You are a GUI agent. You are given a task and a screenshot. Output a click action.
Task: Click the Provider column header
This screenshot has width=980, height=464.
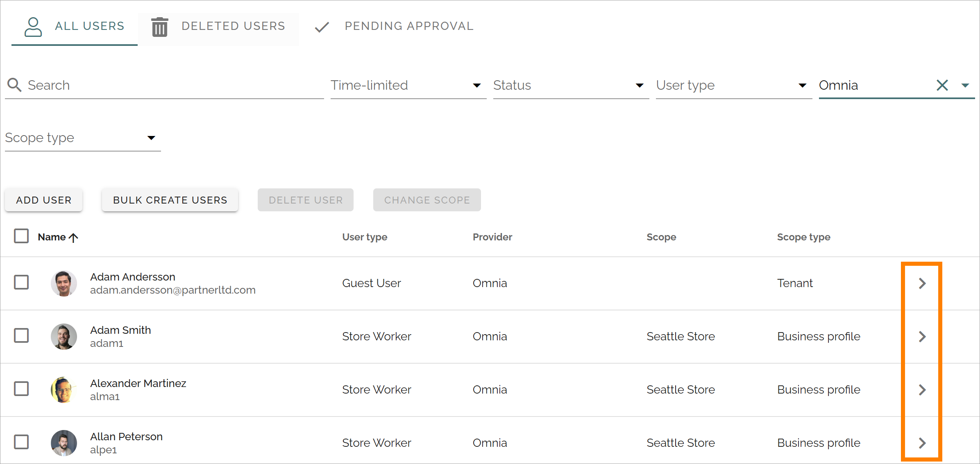[x=492, y=237]
